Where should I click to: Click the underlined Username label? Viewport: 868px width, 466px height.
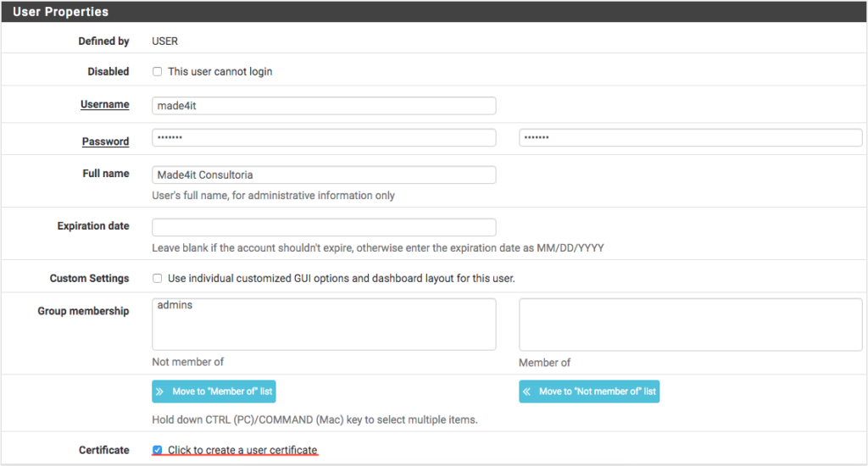104,104
